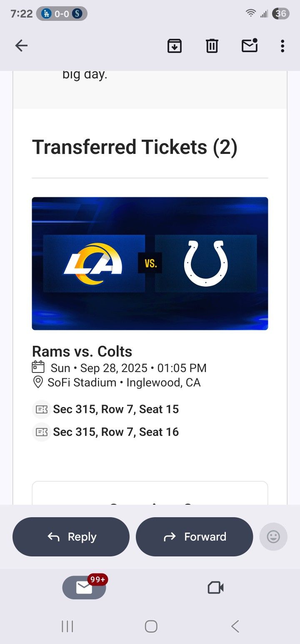Open Android recent apps
The image size is (300, 644).
point(67,626)
